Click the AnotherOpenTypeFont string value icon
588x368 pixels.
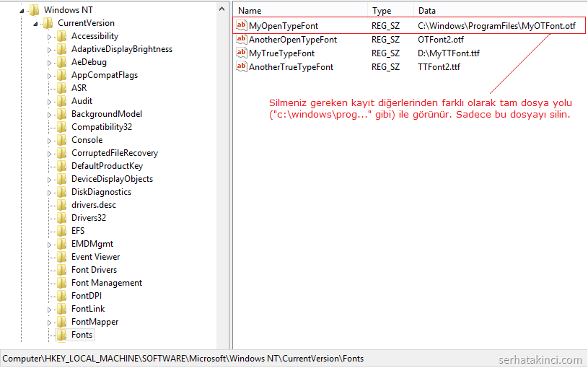point(241,39)
